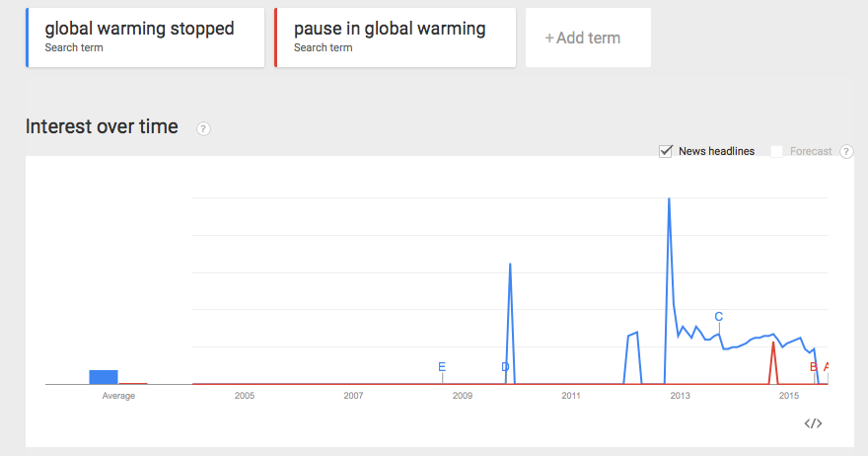The height and width of the screenshot is (456, 868).
Task: Open news headline marker D on chart
Action: click(505, 367)
